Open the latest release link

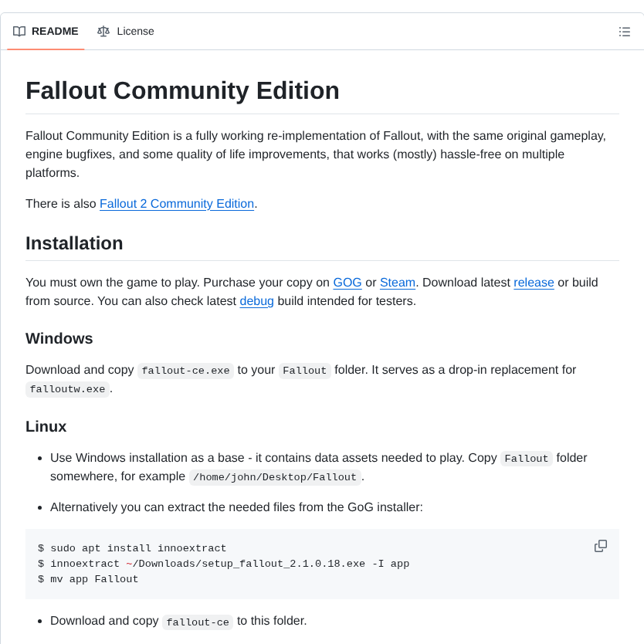coord(534,283)
